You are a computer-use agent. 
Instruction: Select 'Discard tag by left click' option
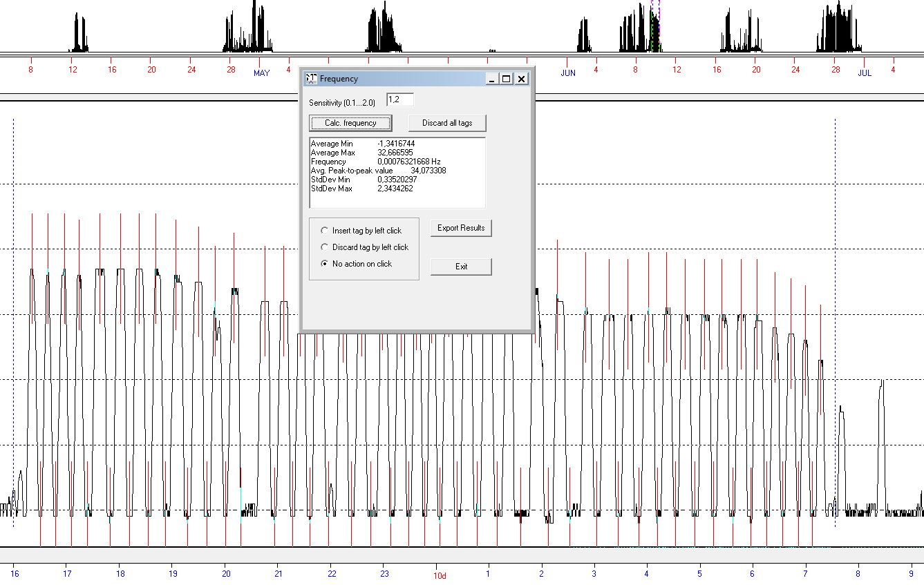325,247
